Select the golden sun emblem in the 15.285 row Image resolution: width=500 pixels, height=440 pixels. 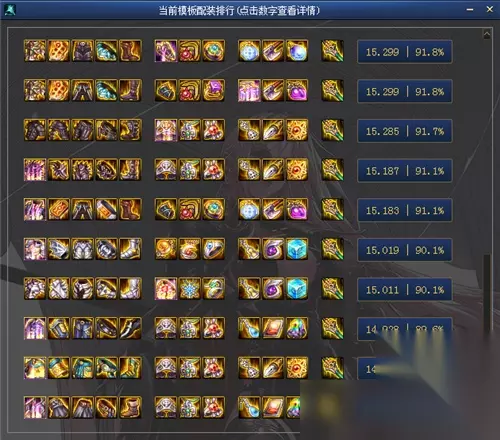click(x=297, y=130)
